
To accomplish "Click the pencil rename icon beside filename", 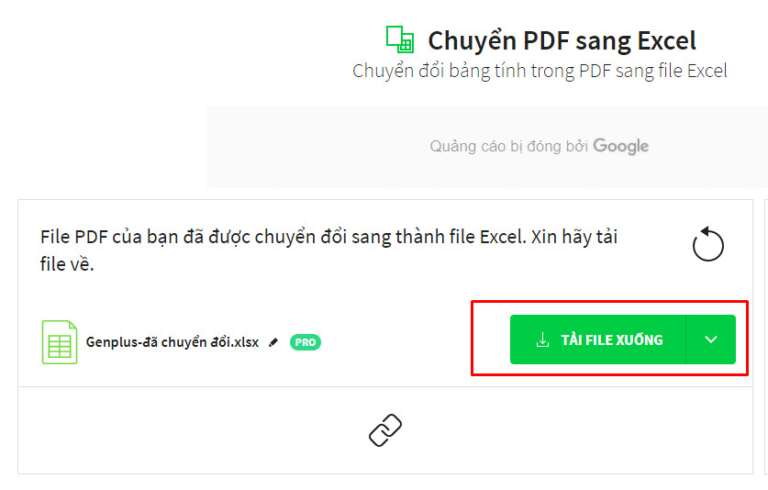I will point(273,342).
